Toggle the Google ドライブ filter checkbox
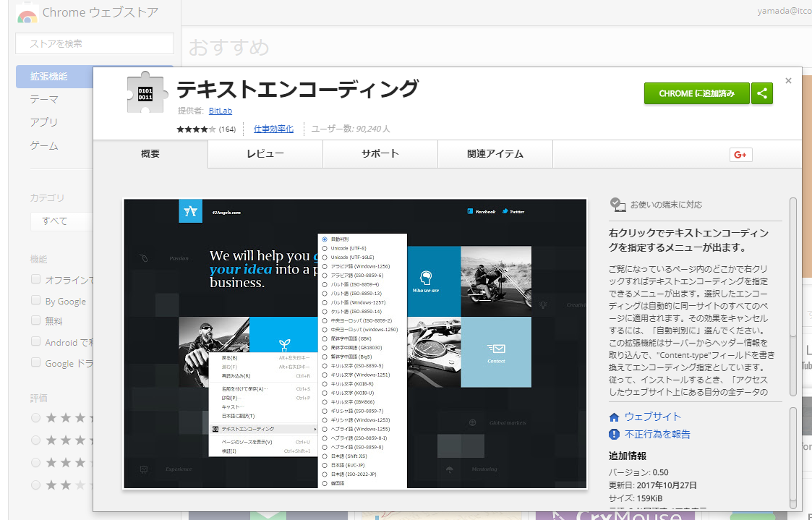 (x=35, y=362)
